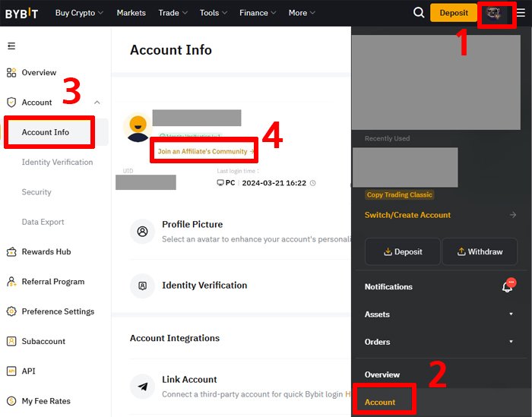Click the Profile Picture avatar icon
532x417 pixels.
[143, 232]
